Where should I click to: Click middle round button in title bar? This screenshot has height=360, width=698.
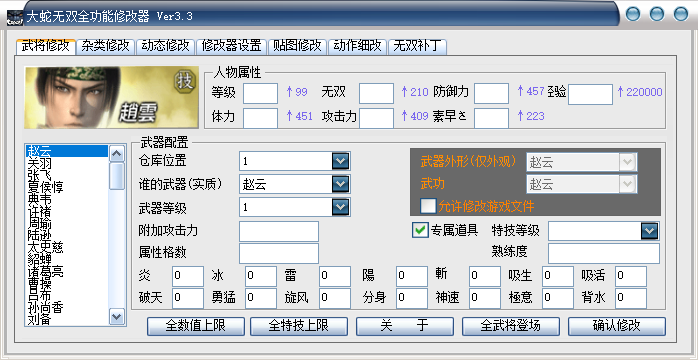(657, 14)
